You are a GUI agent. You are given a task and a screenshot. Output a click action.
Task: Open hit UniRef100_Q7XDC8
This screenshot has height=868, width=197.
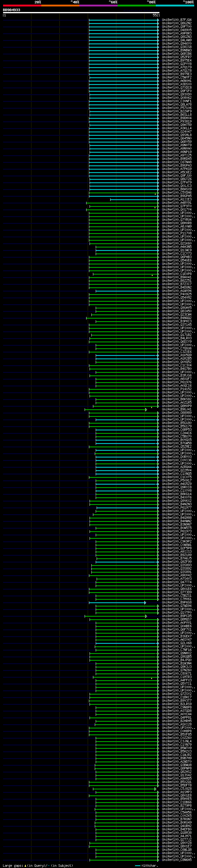pos(177,88)
